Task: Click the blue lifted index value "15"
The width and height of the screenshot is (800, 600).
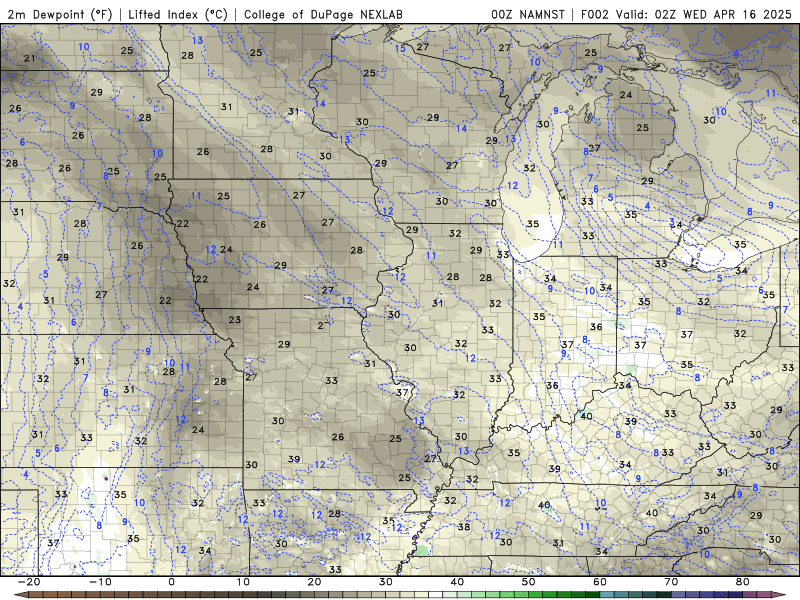Action: click(x=400, y=48)
